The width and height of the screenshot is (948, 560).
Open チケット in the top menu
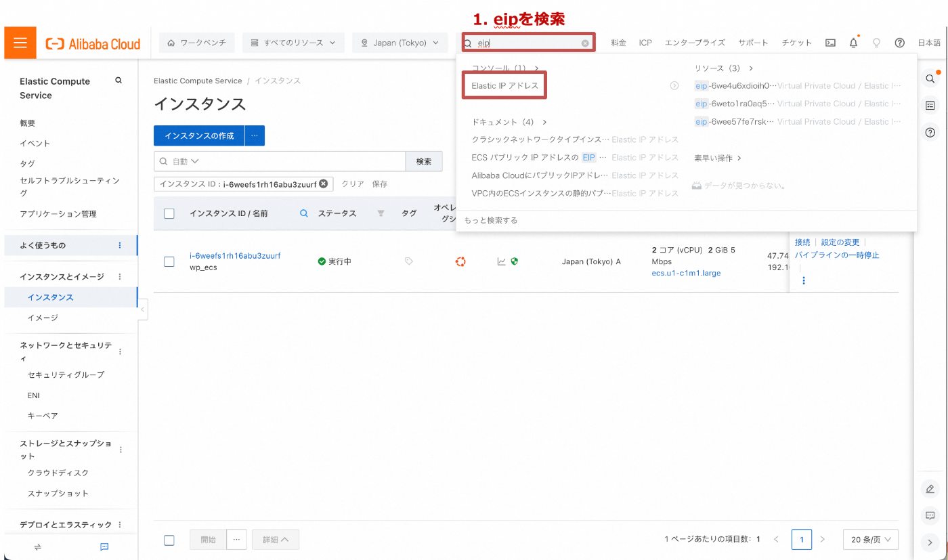tap(796, 43)
